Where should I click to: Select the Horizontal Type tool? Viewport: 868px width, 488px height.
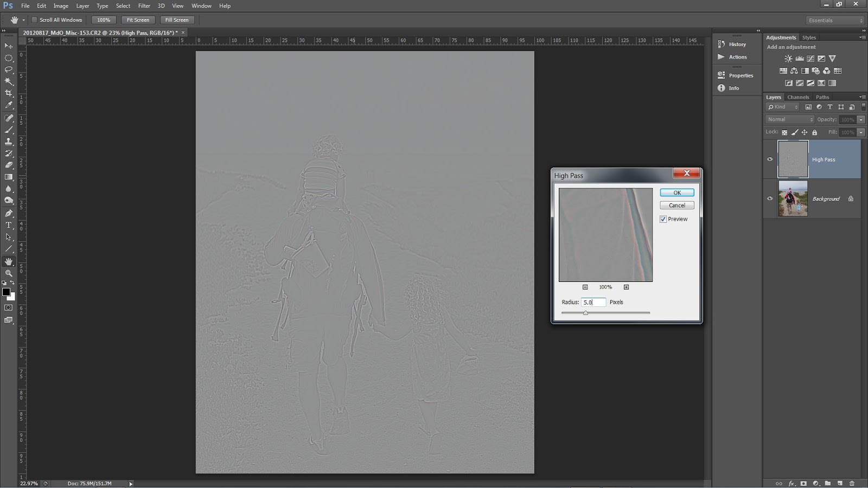pyautogui.click(x=9, y=225)
